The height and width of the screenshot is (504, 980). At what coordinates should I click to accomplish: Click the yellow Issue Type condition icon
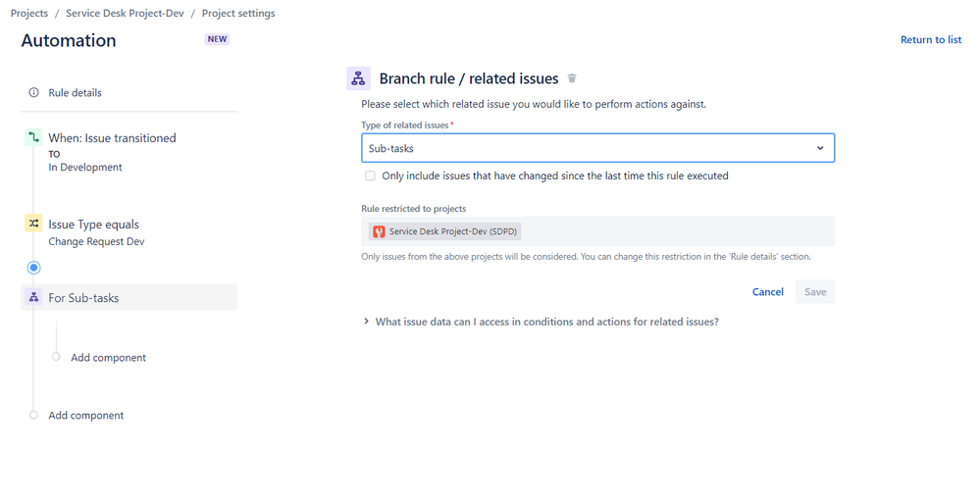(33, 223)
